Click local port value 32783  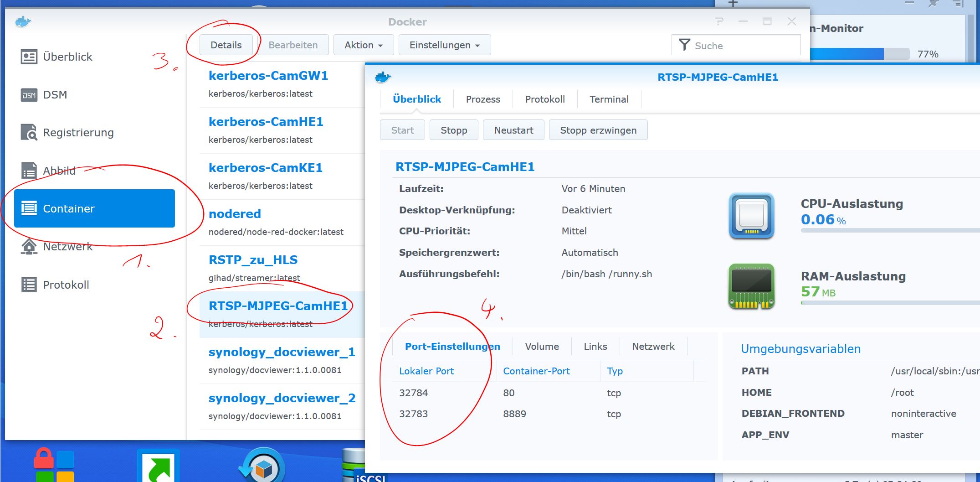click(414, 414)
